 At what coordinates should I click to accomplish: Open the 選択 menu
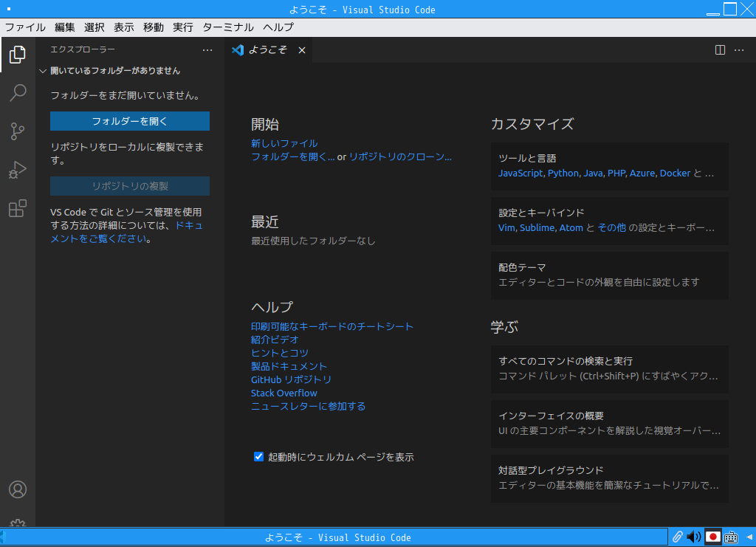click(x=94, y=27)
